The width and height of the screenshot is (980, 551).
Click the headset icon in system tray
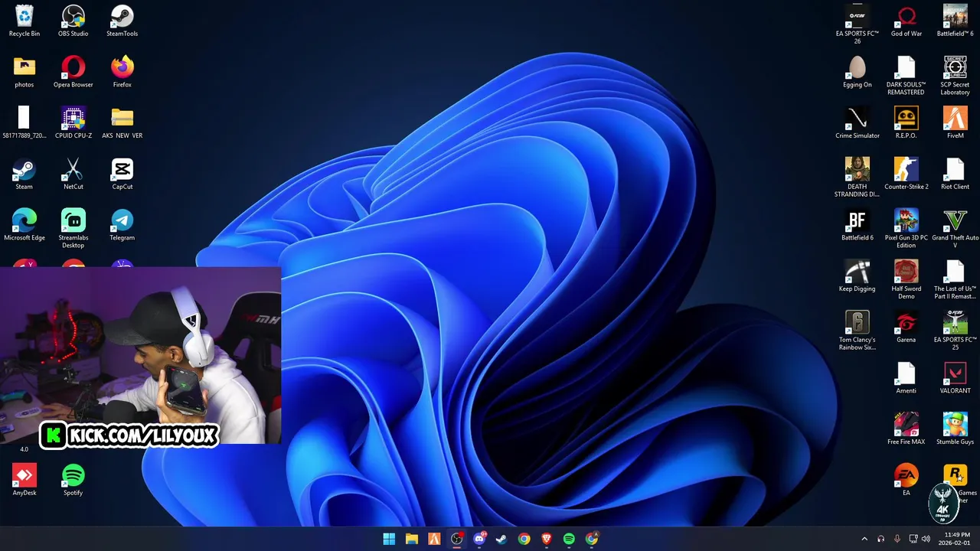coord(881,539)
